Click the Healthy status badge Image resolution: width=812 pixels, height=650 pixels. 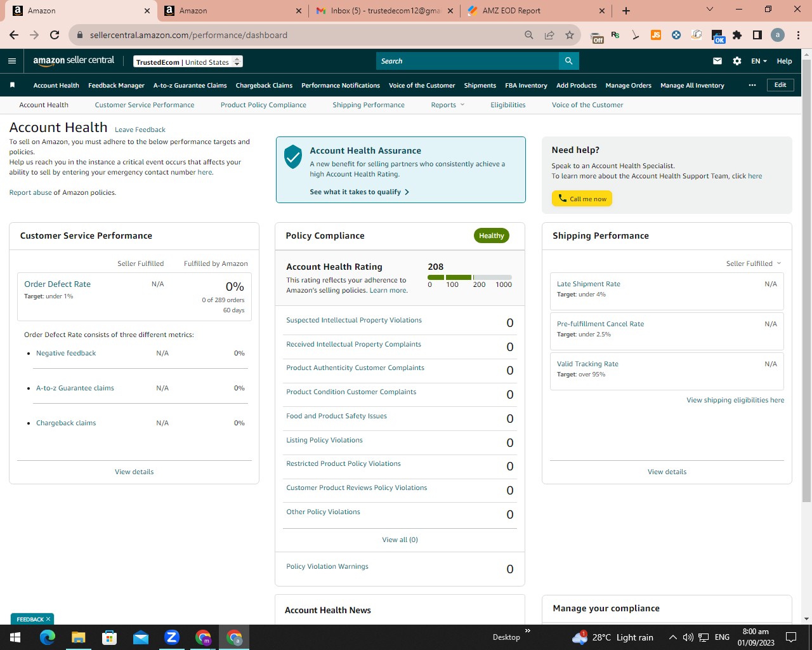(x=492, y=235)
